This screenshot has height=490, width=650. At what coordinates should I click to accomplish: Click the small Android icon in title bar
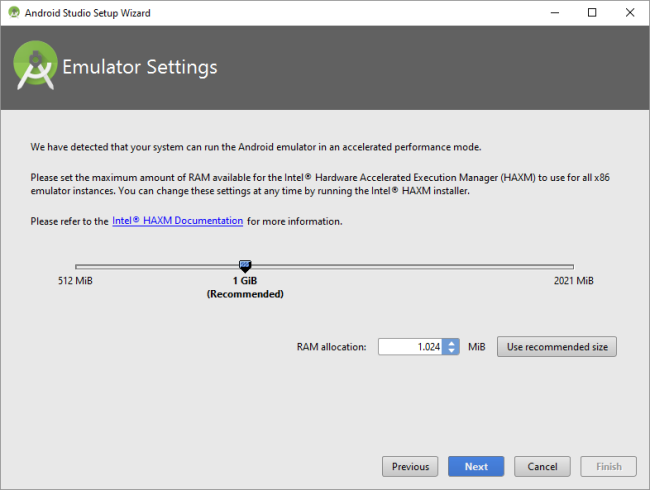click(x=12, y=12)
